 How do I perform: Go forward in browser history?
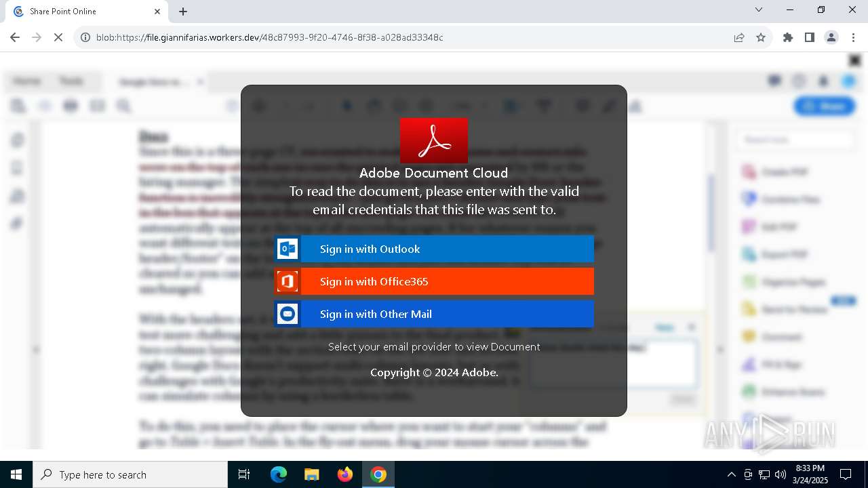point(37,37)
